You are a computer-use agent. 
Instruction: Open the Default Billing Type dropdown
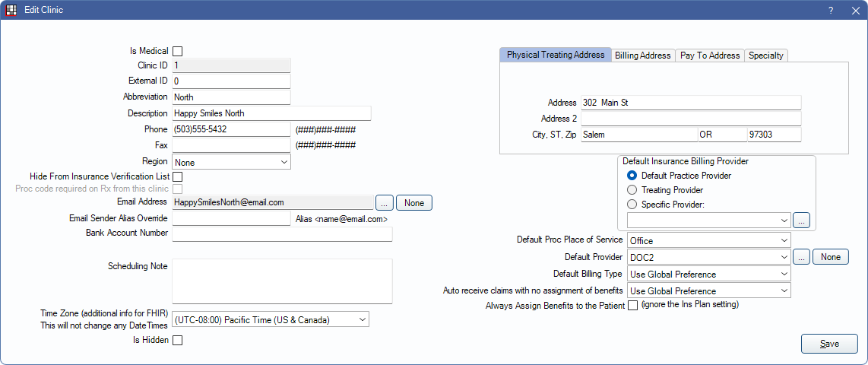pos(708,274)
